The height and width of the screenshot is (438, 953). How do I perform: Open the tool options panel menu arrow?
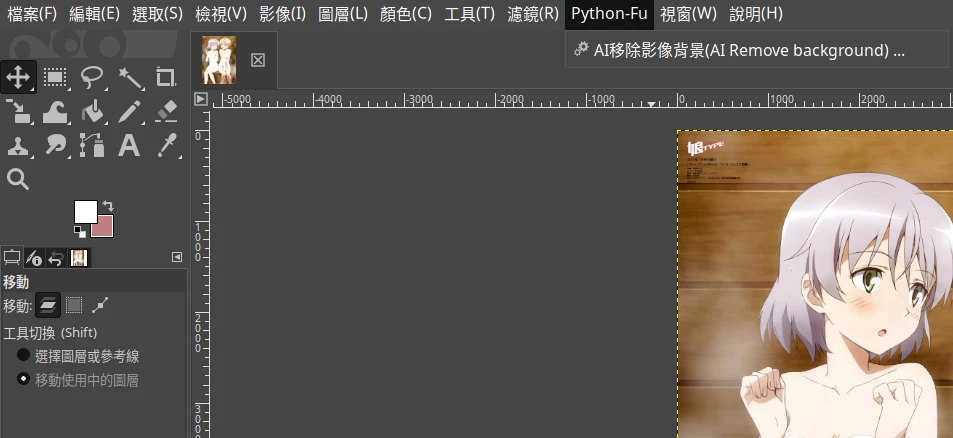click(x=177, y=257)
